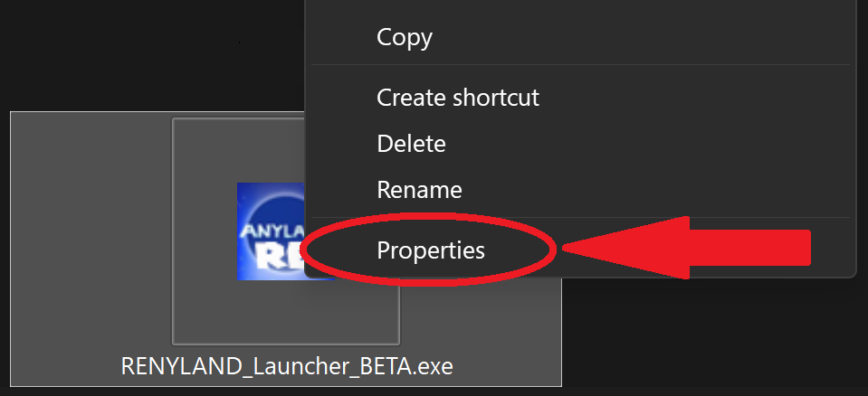Click the red arrow pointing at Properties
Viewport: 868px width, 396px height.
click(686, 248)
